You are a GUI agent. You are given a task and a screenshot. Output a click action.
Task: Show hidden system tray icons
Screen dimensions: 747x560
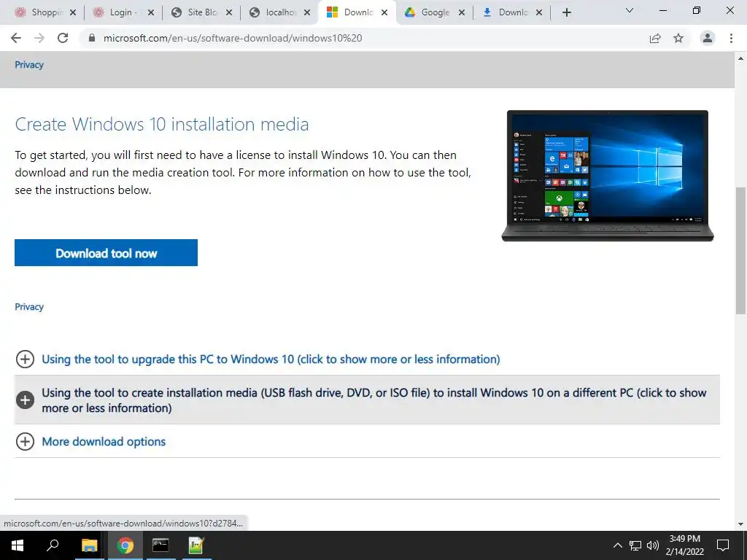(617, 545)
